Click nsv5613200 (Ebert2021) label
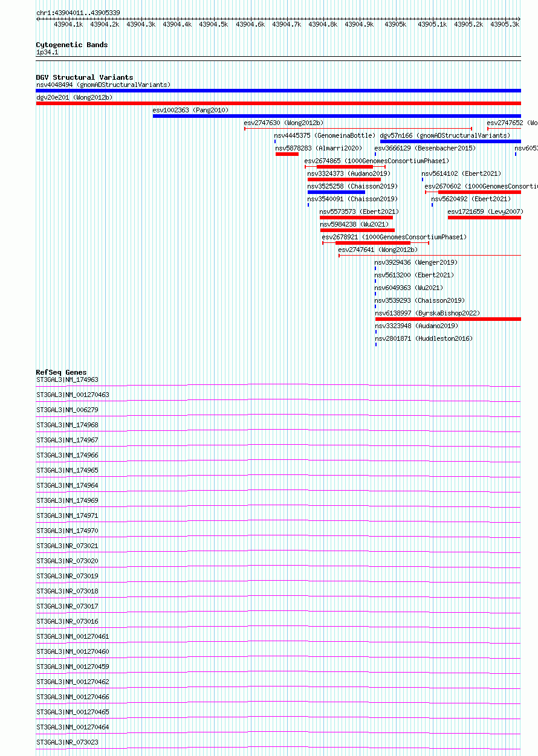 [415, 275]
